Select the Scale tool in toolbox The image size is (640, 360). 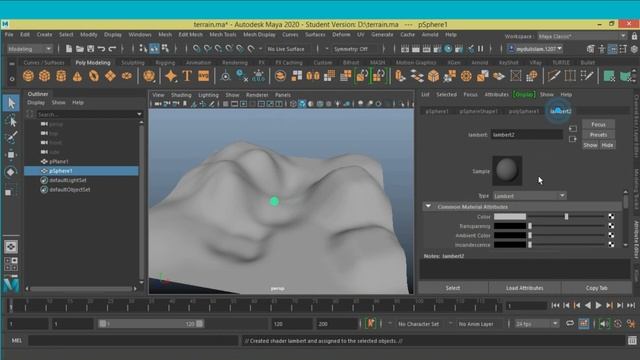click(x=9, y=191)
